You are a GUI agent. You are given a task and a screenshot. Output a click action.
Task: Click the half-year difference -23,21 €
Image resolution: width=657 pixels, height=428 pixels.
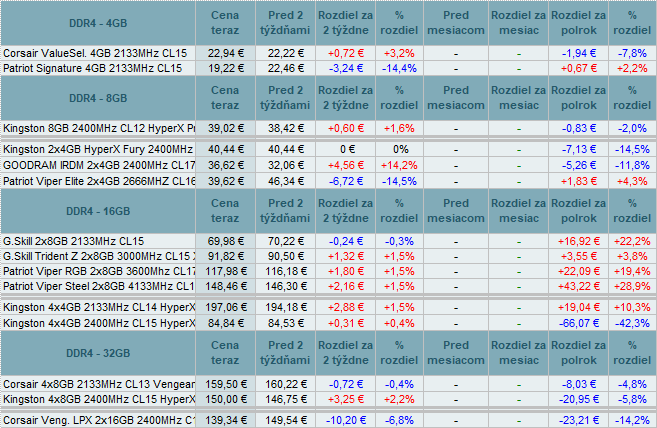click(x=579, y=420)
